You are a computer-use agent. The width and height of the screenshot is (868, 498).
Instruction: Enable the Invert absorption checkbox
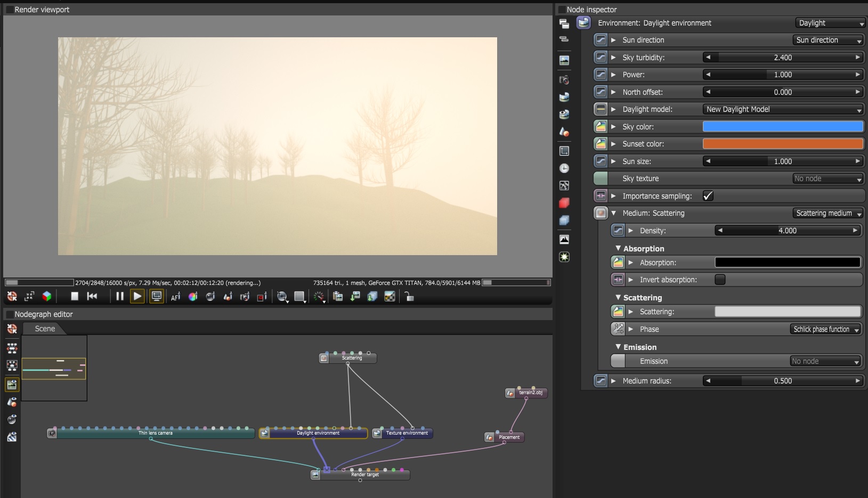coord(720,280)
